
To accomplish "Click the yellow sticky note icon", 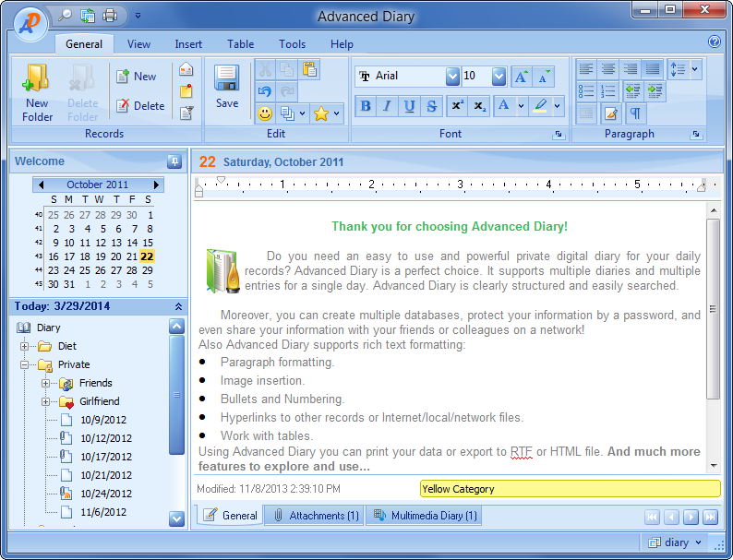I will pyautogui.click(x=186, y=91).
